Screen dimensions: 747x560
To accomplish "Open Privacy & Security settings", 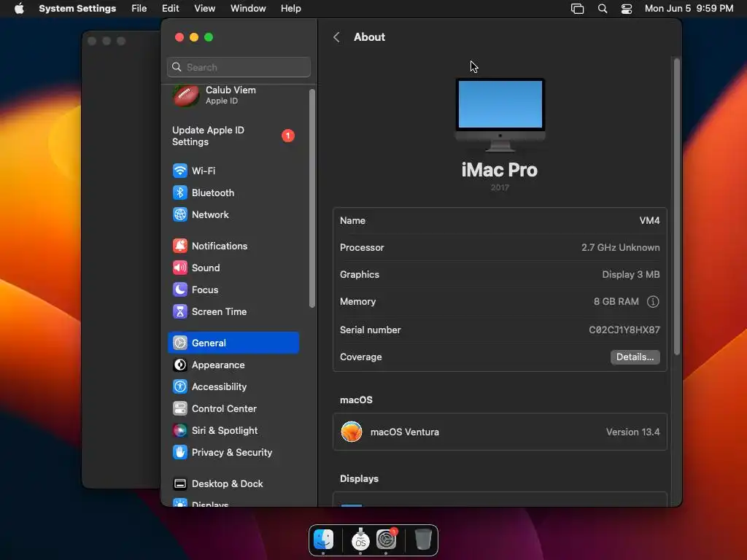I will coord(233,452).
